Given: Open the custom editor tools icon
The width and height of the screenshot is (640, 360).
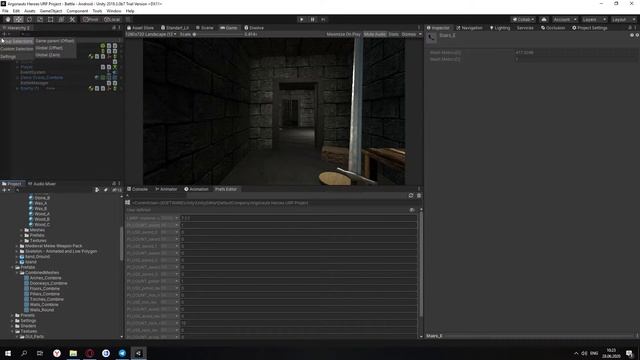Looking at the screenshot, I should pyautogui.click(x=72, y=20).
